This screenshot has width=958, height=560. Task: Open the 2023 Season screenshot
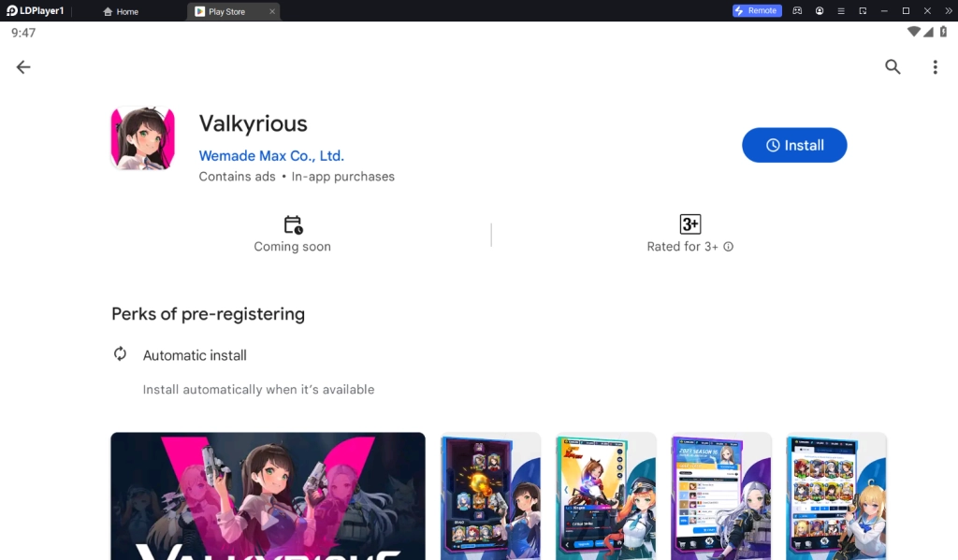pyautogui.click(x=721, y=495)
